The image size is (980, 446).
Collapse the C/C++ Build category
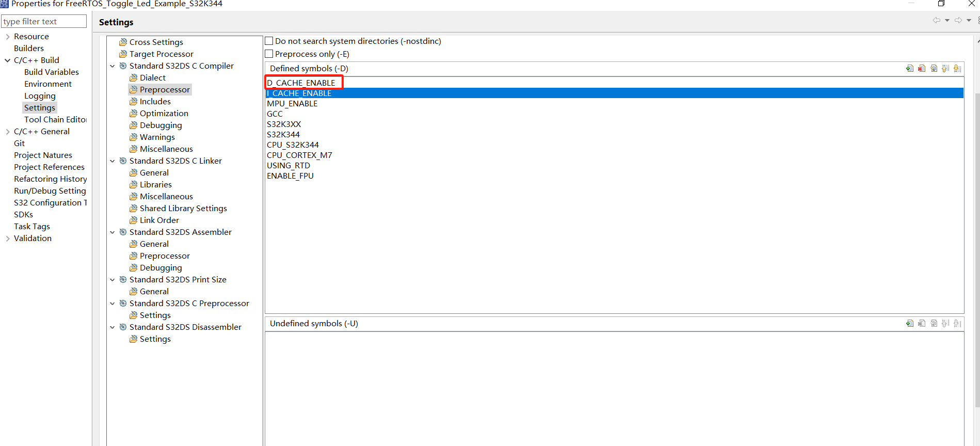click(x=7, y=60)
